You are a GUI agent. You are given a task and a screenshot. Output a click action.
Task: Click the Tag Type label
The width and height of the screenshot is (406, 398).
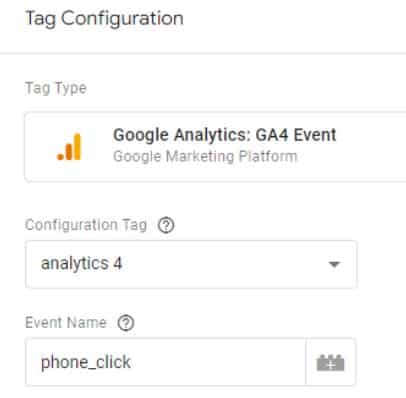click(x=56, y=89)
